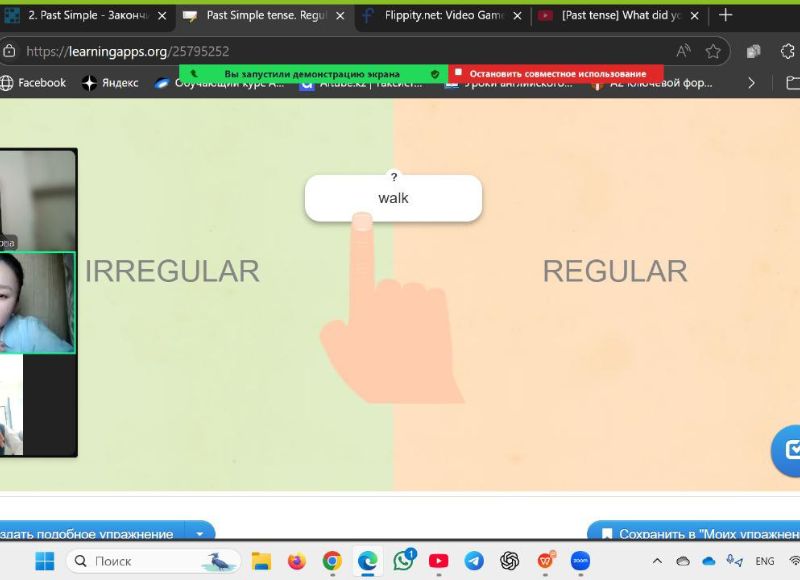Open Telegram from the taskbar
This screenshot has height=580, width=800.
474,561
